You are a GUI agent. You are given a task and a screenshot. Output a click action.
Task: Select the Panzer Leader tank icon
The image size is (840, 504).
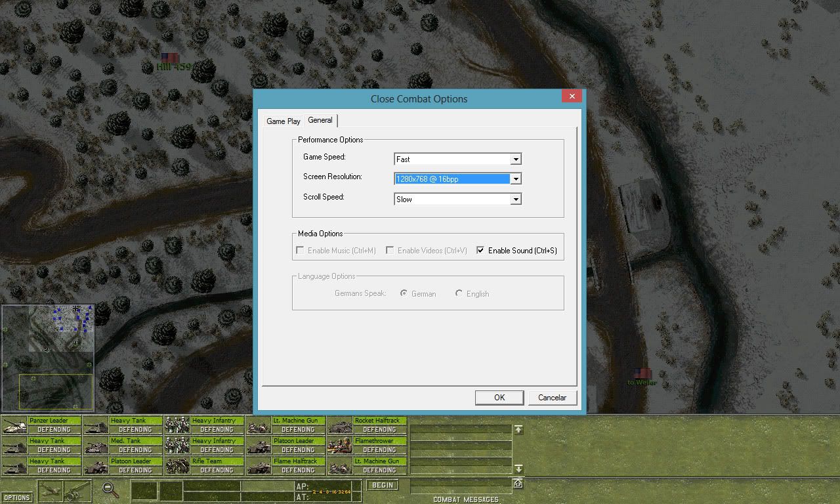(14, 425)
